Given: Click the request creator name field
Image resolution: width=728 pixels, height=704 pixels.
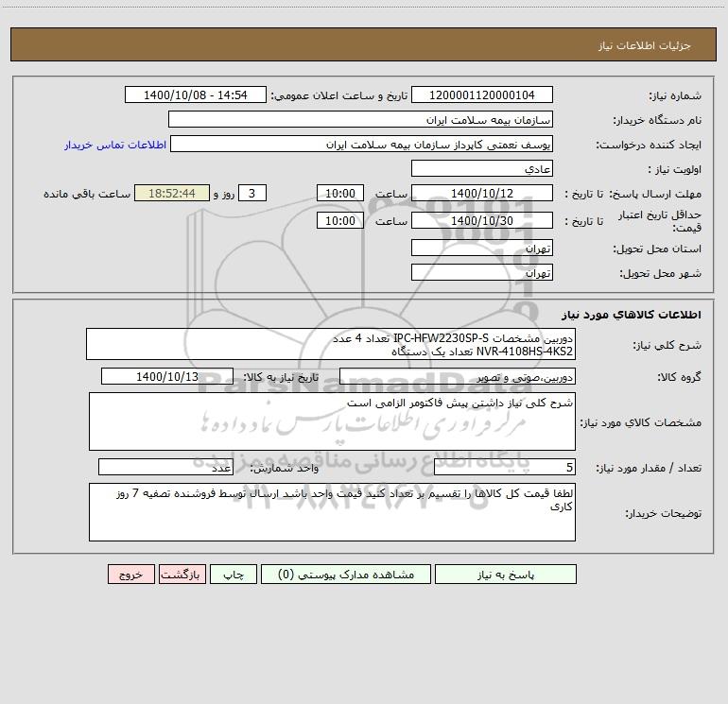Looking at the screenshot, I should tap(362, 144).
